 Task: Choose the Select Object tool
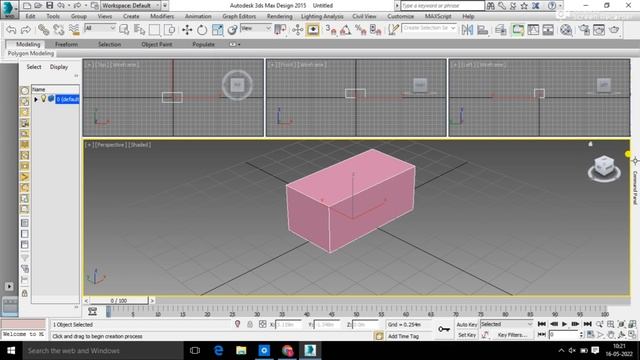[x=124, y=30]
